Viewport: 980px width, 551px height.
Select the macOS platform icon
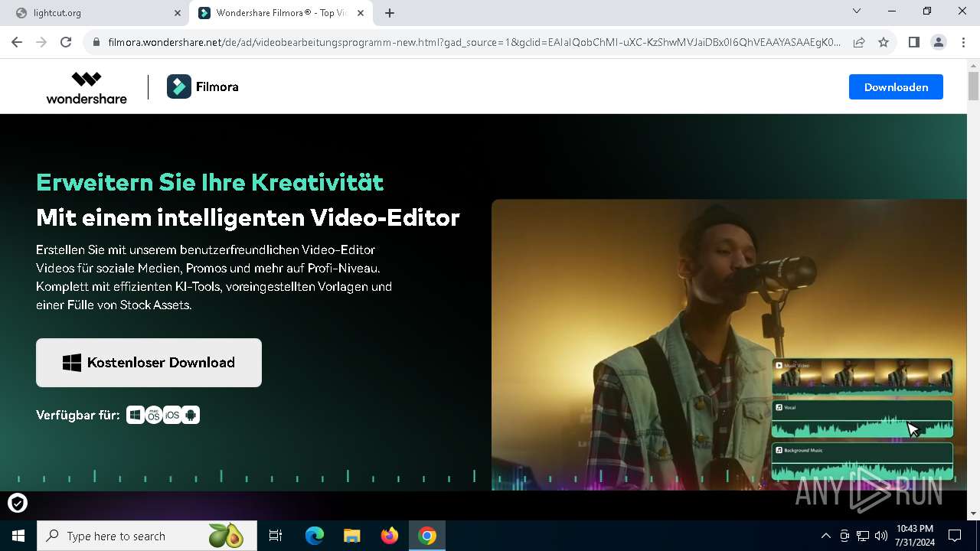point(154,415)
